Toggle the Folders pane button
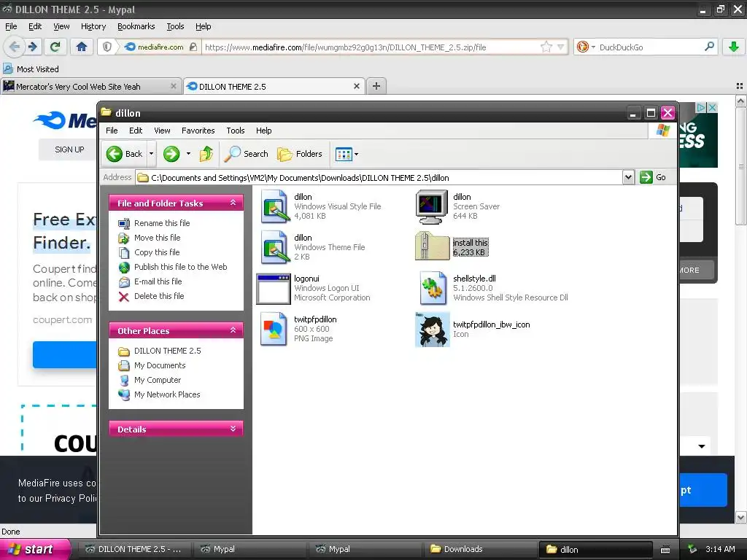Viewport: 747px width, 560px height. point(300,154)
